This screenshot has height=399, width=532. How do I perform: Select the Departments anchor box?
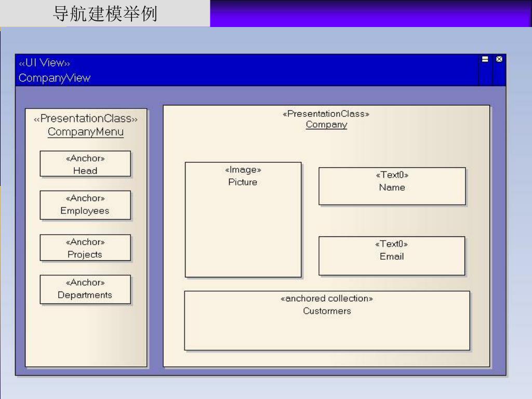pos(85,289)
